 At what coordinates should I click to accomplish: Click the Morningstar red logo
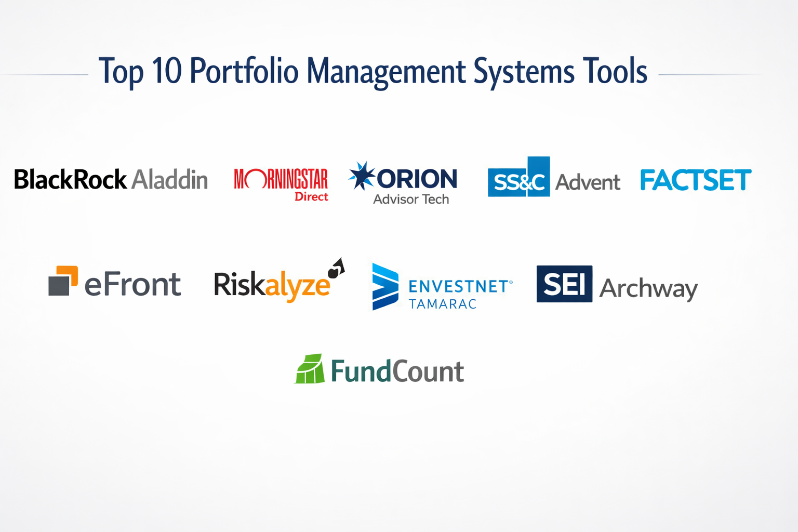click(x=281, y=179)
